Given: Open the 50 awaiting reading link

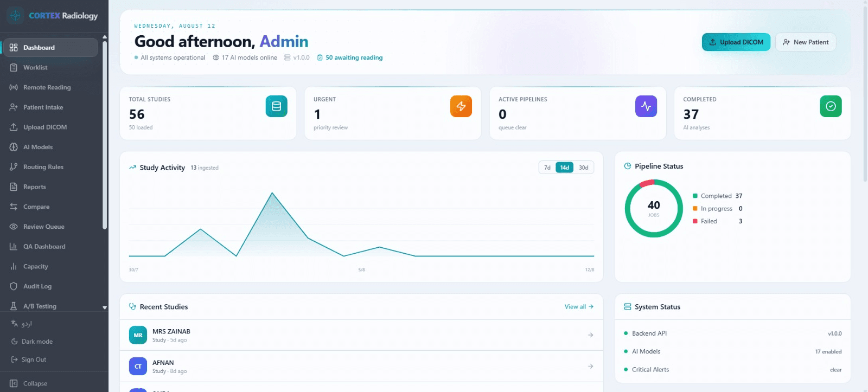Looking at the screenshot, I should click(350, 57).
